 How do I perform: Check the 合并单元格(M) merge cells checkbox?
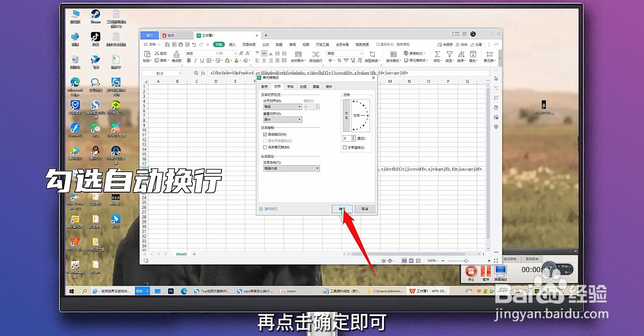(x=265, y=147)
